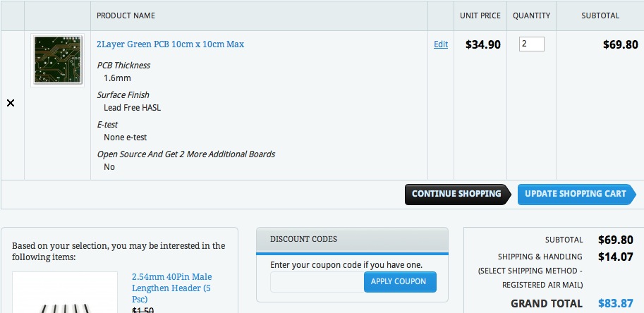
Task: Apply the coupon with Apply Coupon button
Action: (399, 282)
